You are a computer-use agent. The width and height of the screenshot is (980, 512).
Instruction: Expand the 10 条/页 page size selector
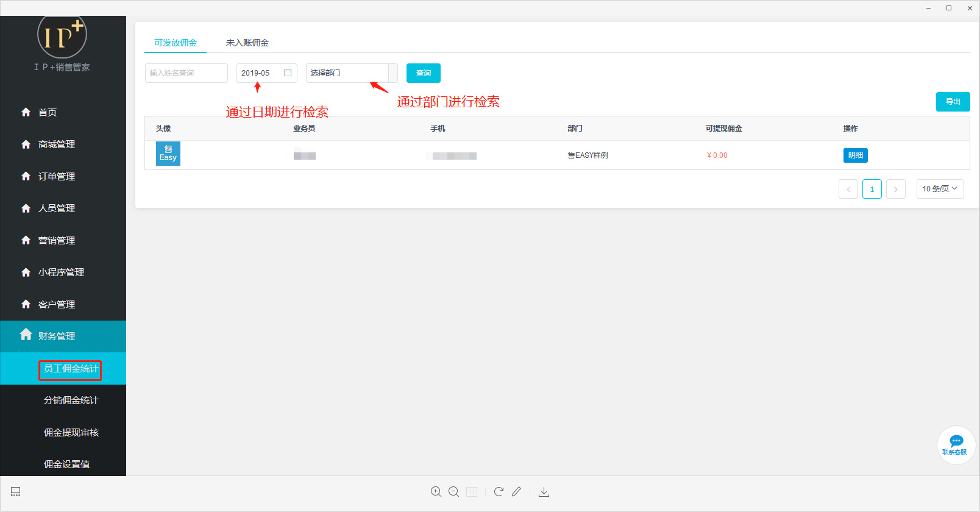click(940, 189)
